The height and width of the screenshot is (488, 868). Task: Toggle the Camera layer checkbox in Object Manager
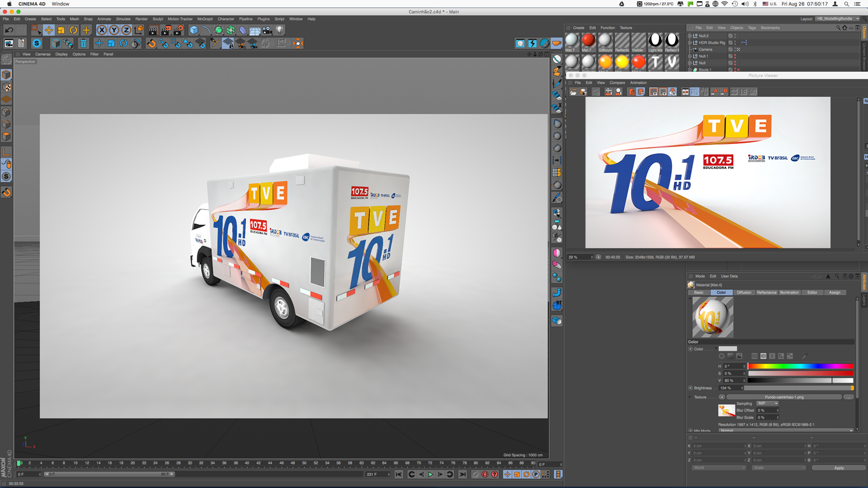[x=730, y=50]
